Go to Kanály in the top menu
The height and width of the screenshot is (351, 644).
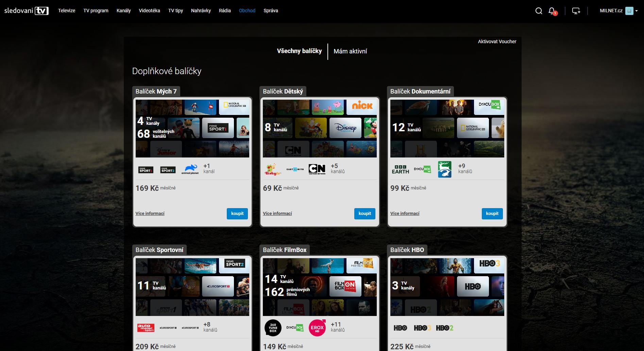click(x=123, y=11)
